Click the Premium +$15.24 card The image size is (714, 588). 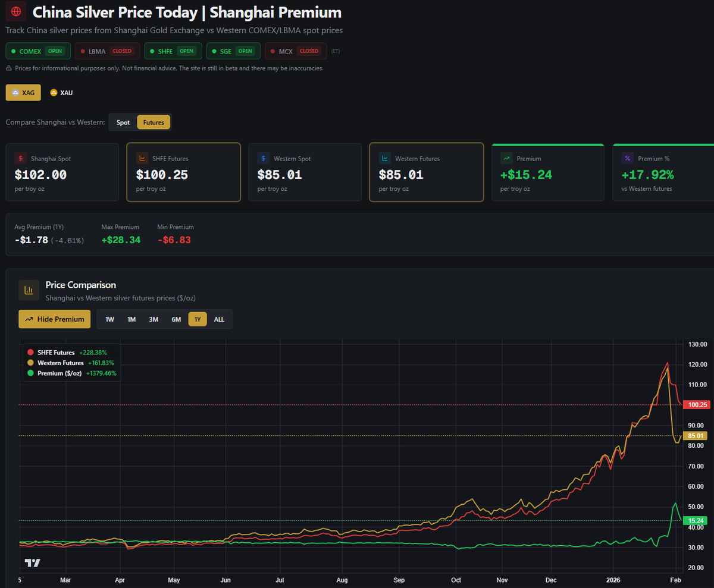548,172
